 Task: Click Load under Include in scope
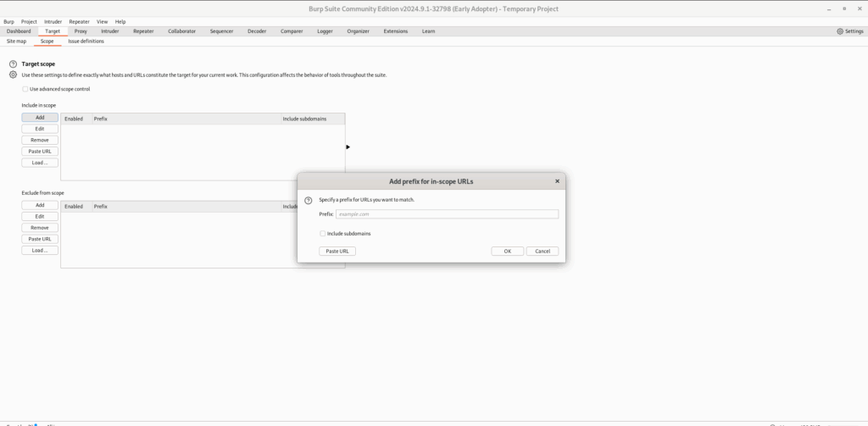(40, 163)
